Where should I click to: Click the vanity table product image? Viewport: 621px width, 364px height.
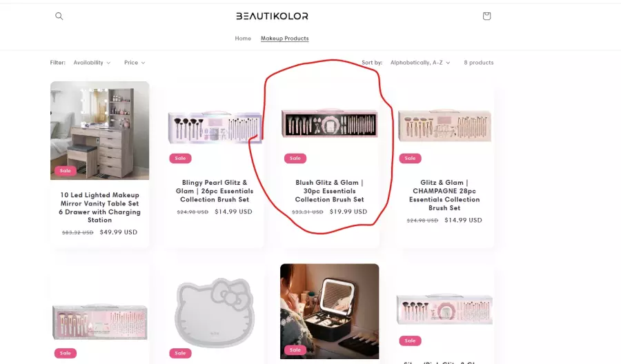coord(100,130)
